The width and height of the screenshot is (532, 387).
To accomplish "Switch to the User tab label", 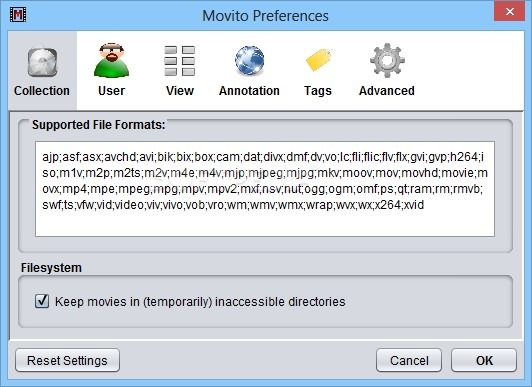I will [x=112, y=91].
